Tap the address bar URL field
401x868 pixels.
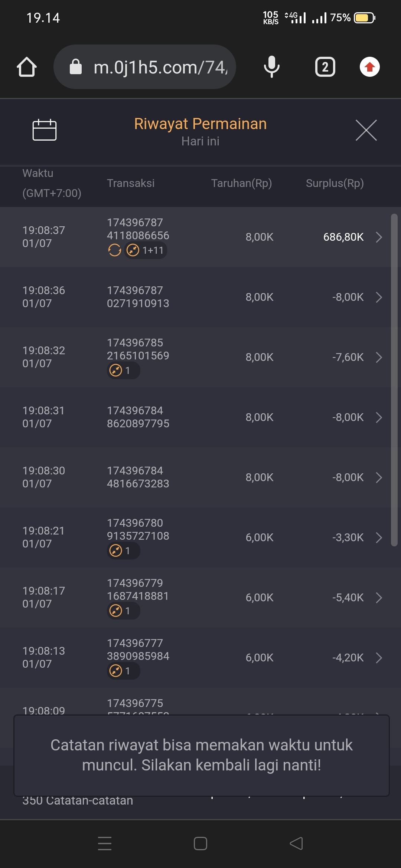[160, 67]
